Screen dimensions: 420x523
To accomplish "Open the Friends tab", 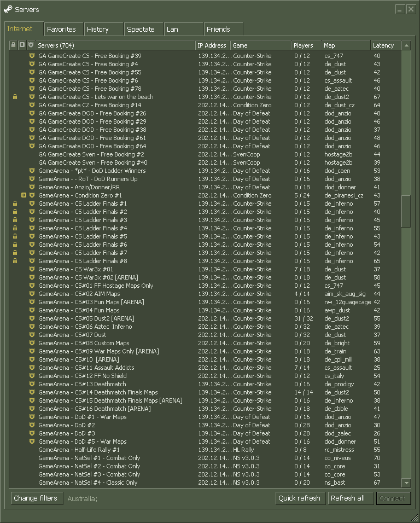I will pyautogui.click(x=223, y=30).
